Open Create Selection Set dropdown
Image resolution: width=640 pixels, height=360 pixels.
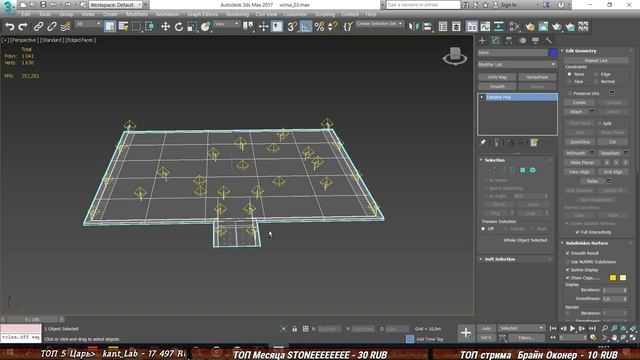379,24
